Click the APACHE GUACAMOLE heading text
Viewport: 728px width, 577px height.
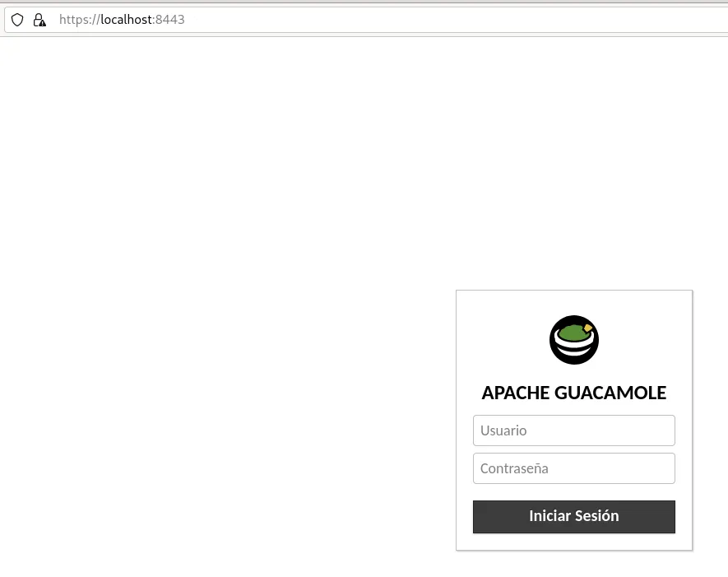[x=573, y=393]
